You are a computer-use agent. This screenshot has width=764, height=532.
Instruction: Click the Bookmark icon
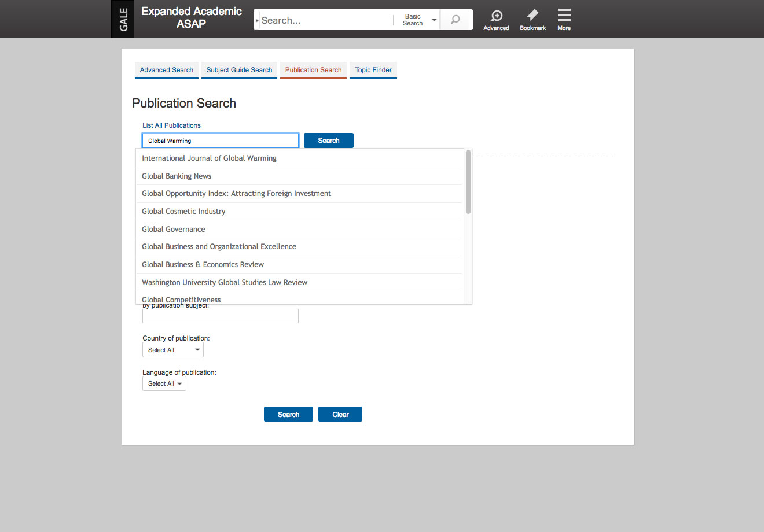coord(532,20)
